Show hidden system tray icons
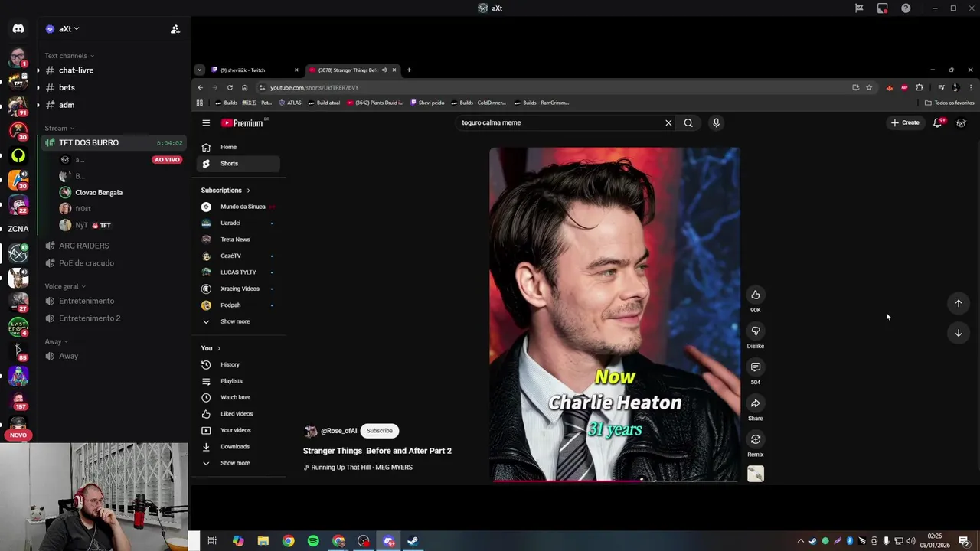The image size is (980, 551). pos(801,541)
